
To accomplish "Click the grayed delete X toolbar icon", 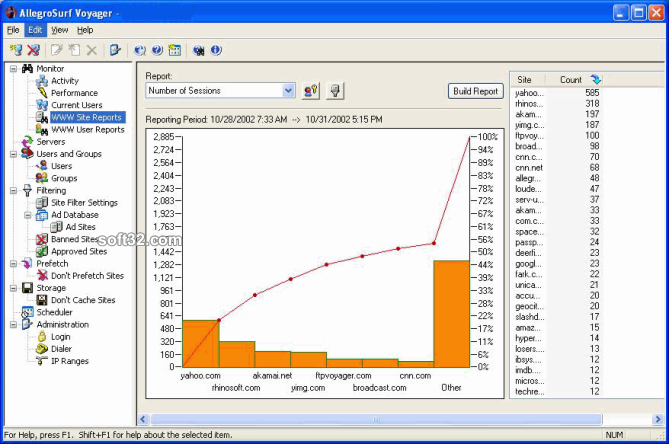I will pyautogui.click(x=92, y=50).
